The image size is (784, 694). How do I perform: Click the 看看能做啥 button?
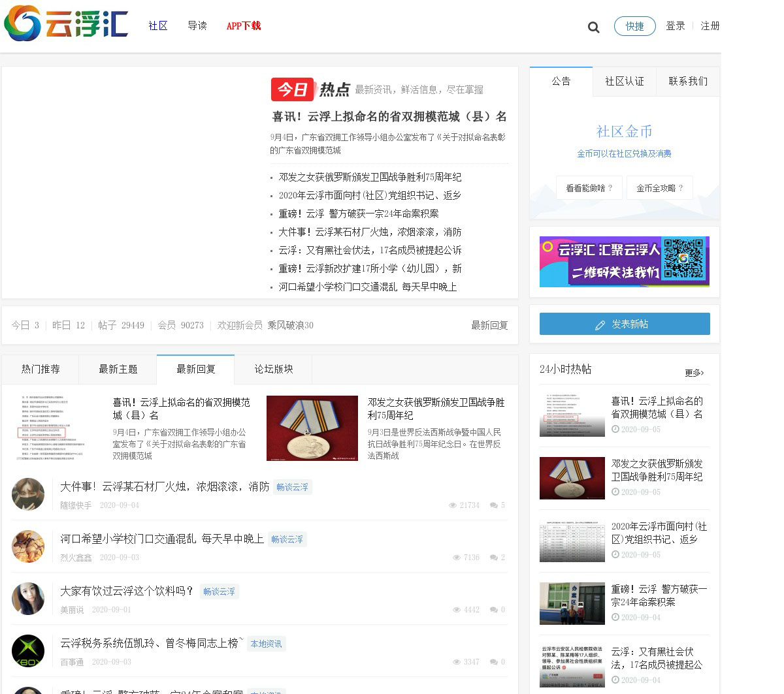click(x=589, y=188)
